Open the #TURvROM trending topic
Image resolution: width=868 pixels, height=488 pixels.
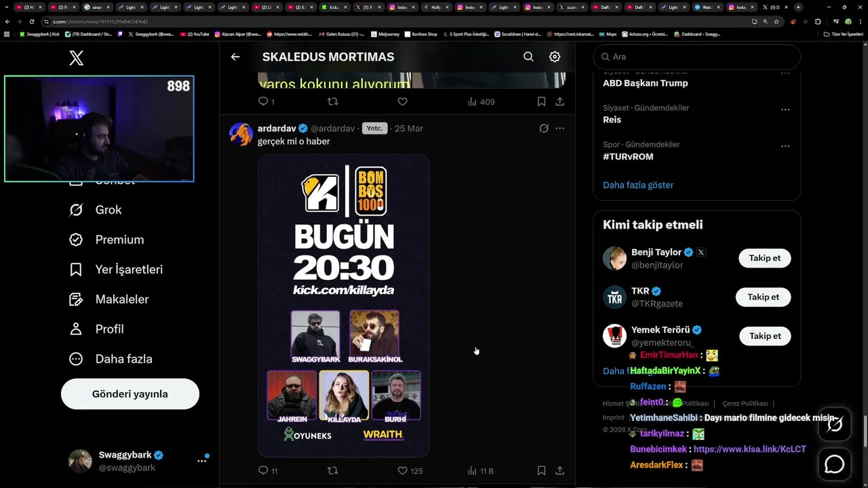(628, 157)
